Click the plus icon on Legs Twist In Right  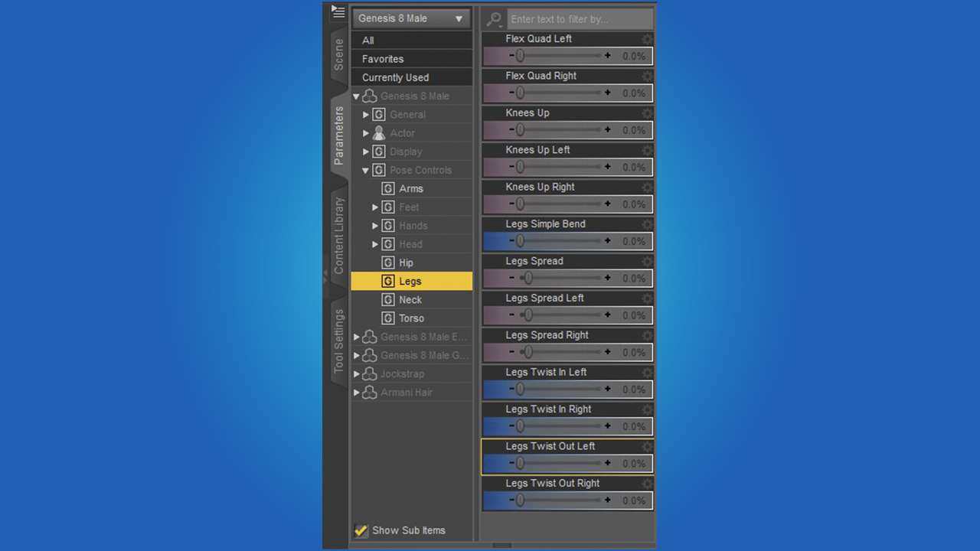(608, 425)
